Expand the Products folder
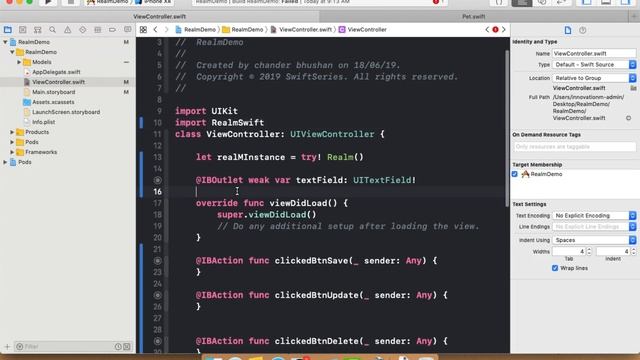The width and height of the screenshot is (640, 360). click(12, 132)
